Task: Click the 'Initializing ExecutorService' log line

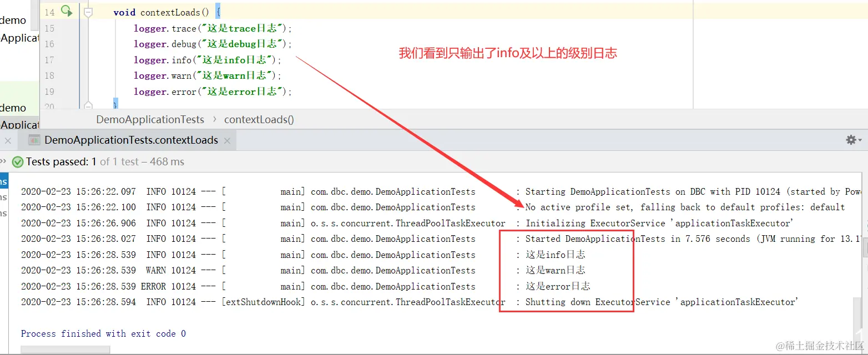Action: (407, 223)
